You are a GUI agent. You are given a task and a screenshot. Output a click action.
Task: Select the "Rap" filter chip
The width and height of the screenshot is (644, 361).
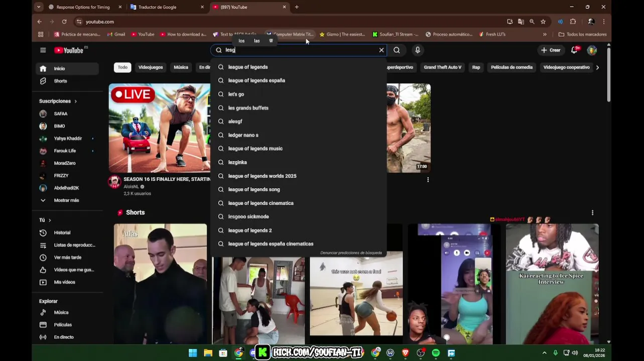[476, 67]
